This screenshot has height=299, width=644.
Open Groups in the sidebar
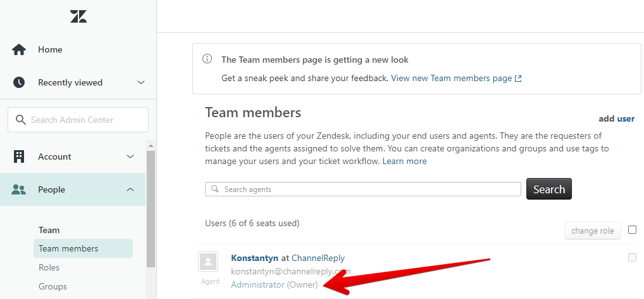click(x=53, y=286)
